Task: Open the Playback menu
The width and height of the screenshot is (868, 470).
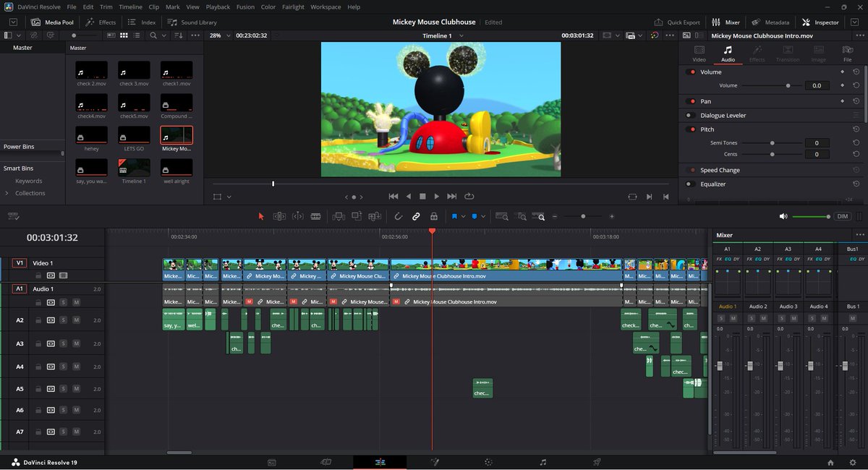Action: point(217,7)
